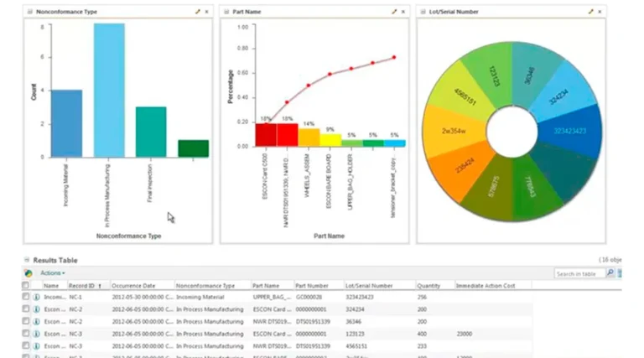The height and width of the screenshot is (358, 644).
Task: Check the checkbox for lot 123123 row
Action: tap(25, 334)
